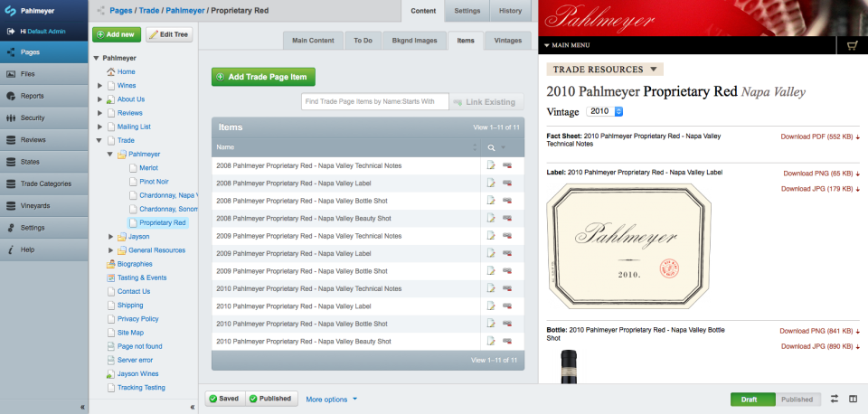Click the Link Existing button
This screenshot has width=868, height=414.
coord(486,102)
